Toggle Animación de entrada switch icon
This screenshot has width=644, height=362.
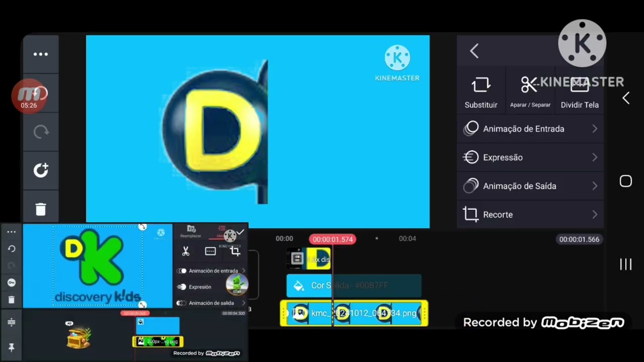[182, 271]
